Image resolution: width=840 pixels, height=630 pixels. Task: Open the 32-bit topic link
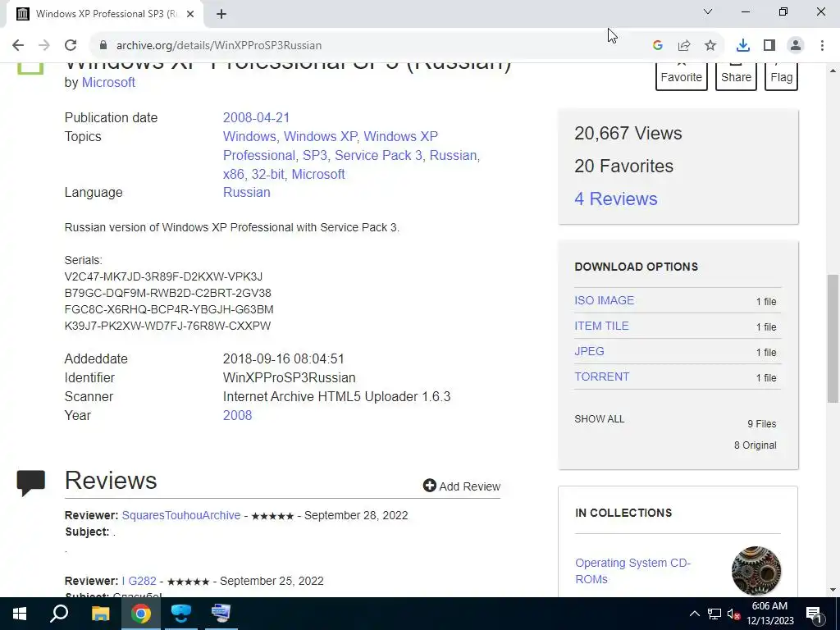pyautogui.click(x=268, y=174)
